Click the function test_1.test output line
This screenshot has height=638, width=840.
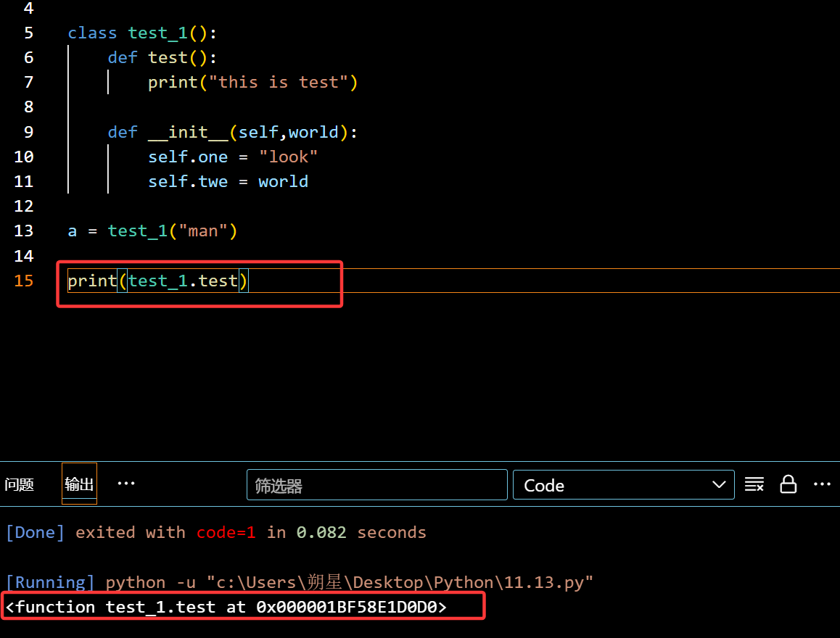coord(226,607)
